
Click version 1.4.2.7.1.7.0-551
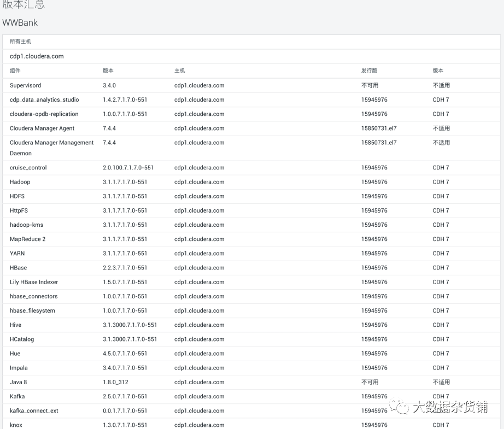(x=125, y=99)
